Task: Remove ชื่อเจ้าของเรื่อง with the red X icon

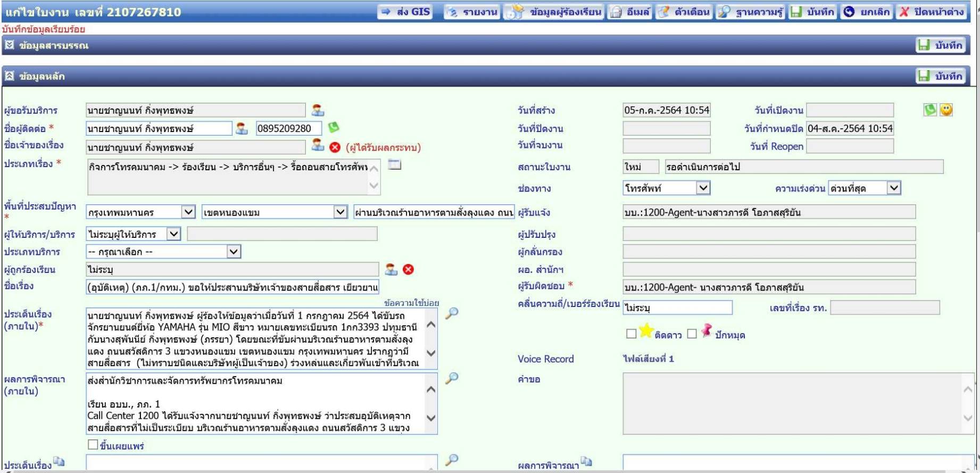Action: pyautogui.click(x=335, y=147)
